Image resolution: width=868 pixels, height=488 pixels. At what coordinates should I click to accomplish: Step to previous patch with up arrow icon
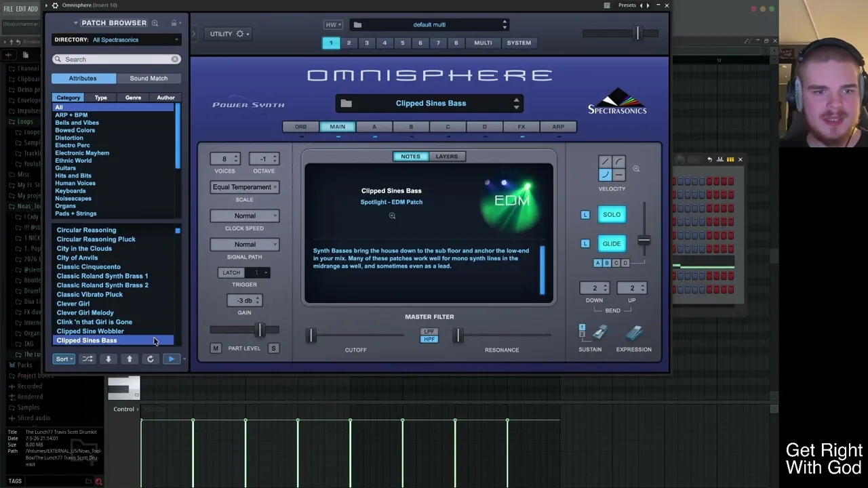(130, 359)
